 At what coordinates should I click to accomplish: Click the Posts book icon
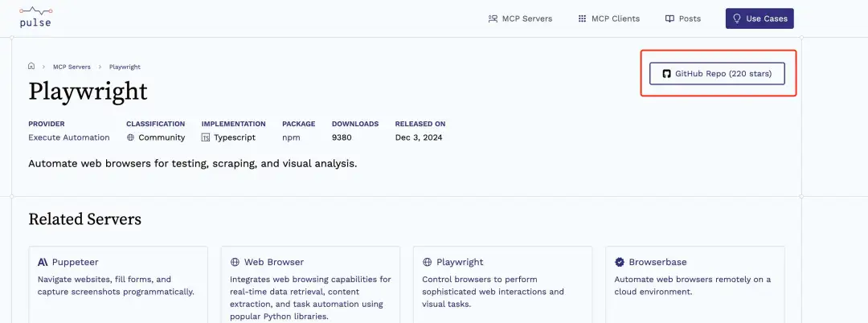pyautogui.click(x=669, y=18)
